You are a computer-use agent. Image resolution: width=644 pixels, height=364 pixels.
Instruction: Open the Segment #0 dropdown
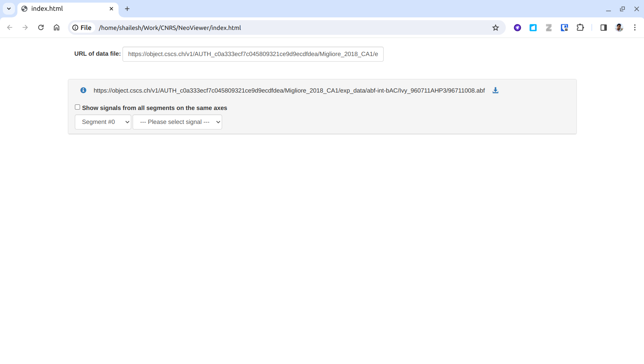pyautogui.click(x=103, y=122)
